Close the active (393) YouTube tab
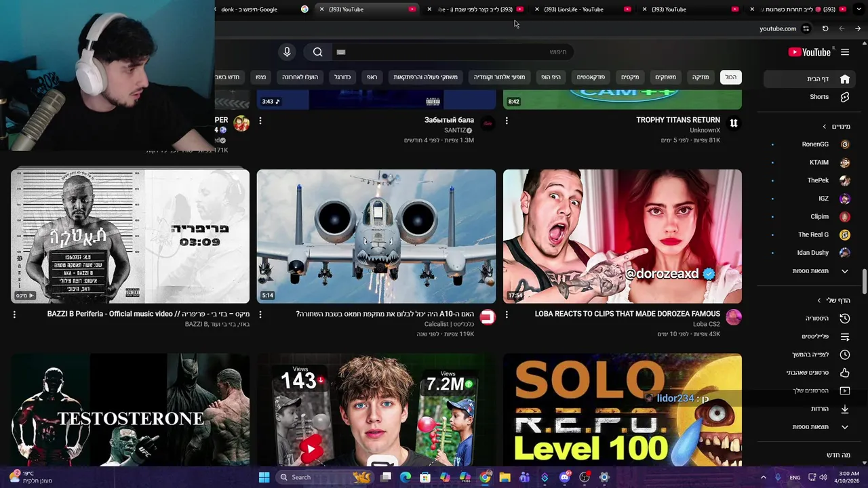 tap(321, 9)
